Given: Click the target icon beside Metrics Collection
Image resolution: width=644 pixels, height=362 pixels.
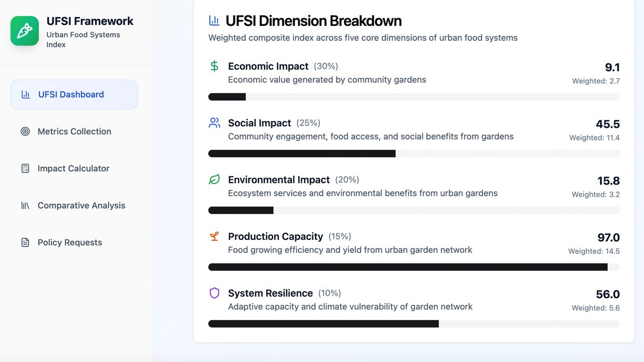Looking at the screenshot, I should 25,131.
